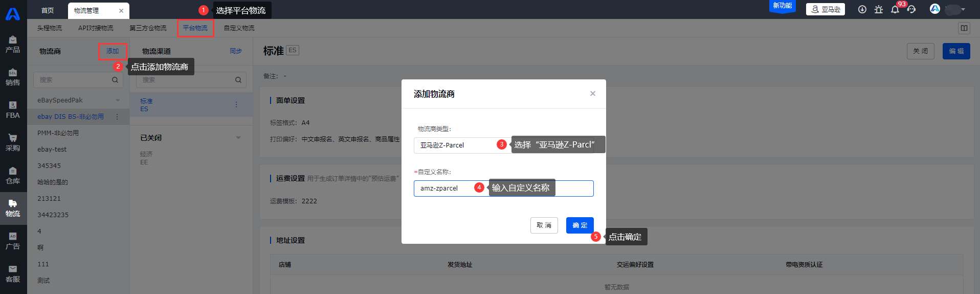Select the 经济 EE closed channel
This screenshot has width=980, height=294.
pos(191,158)
